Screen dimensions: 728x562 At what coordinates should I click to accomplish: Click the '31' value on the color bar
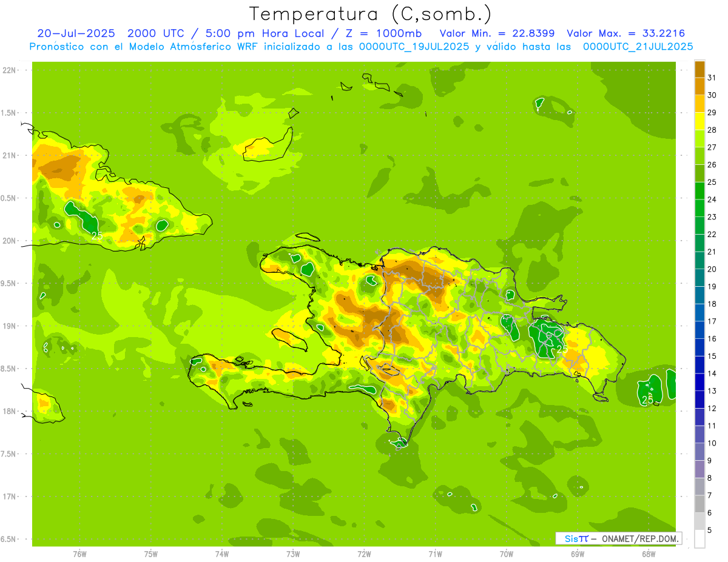pyautogui.click(x=712, y=77)
